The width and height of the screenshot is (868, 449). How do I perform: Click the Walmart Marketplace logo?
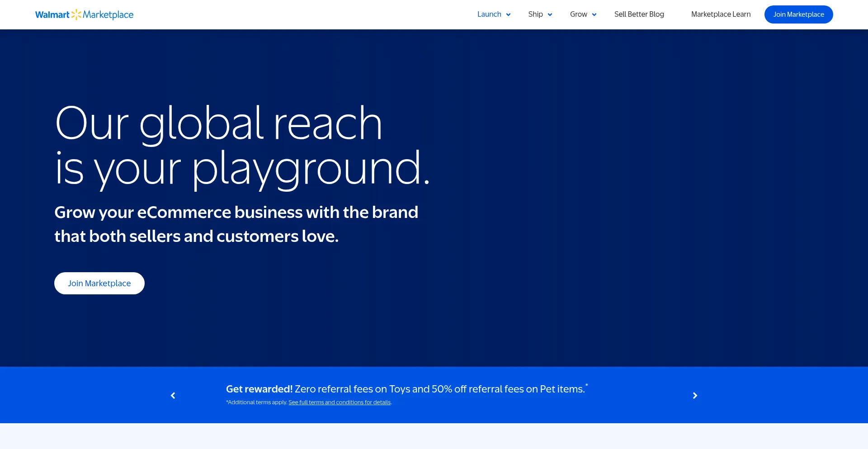coord(85,14)
